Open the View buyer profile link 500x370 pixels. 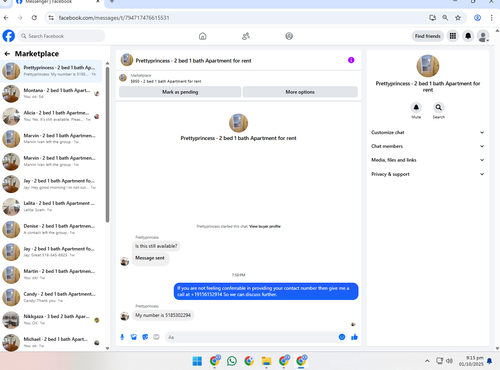click(265, 226)
